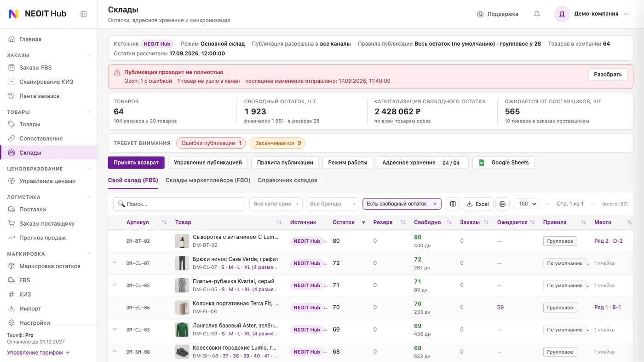Screen dimensions: 644x362
Task: Click the Групповое badge for DM-EL-06
Action: (x=560, y=307)
